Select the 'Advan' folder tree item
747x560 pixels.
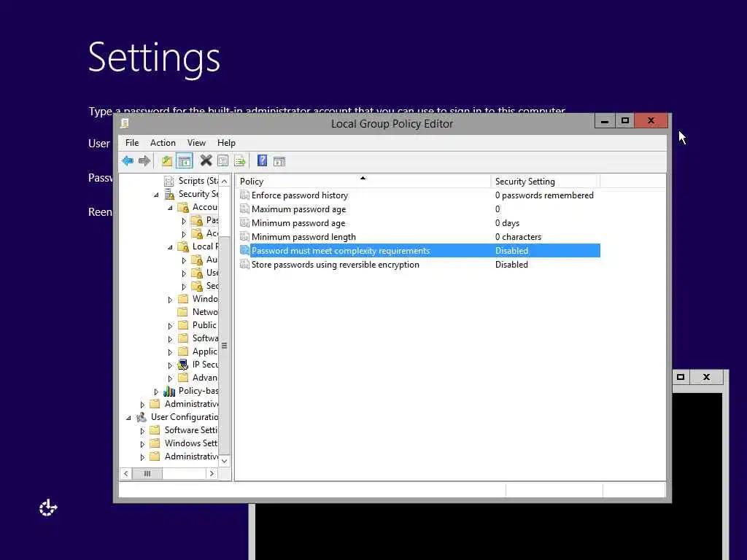click(205, 378)
